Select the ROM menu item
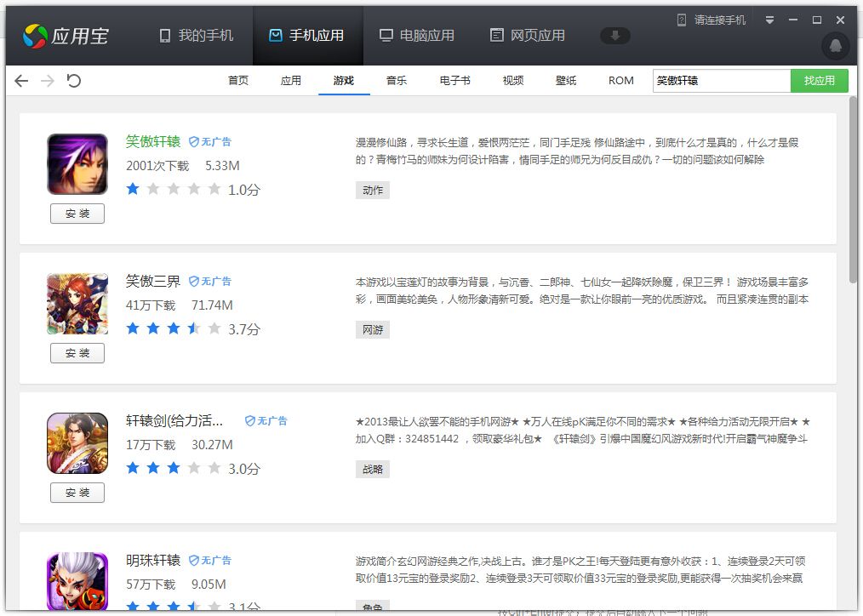 (620, 81)
